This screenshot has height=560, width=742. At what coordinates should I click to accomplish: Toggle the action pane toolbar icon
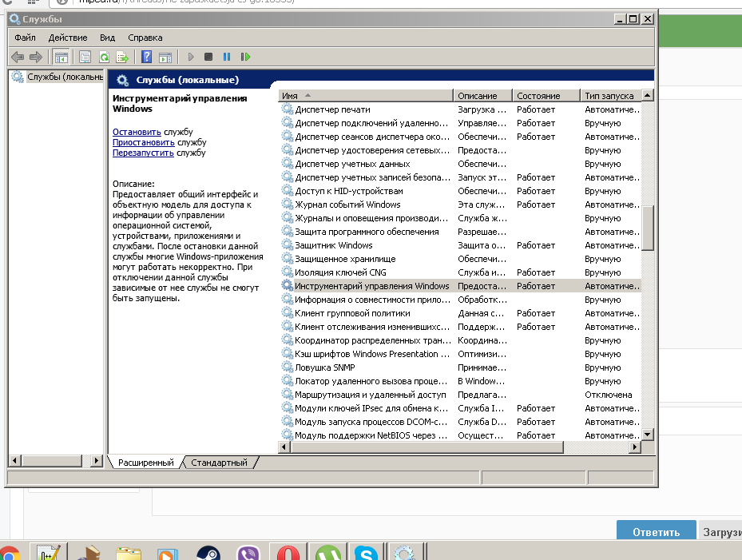[x=165, y=58]
